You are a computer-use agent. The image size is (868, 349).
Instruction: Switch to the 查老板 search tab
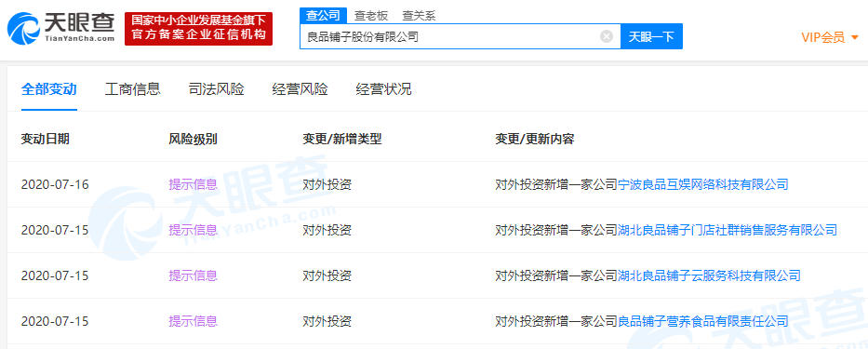[371, 16]
